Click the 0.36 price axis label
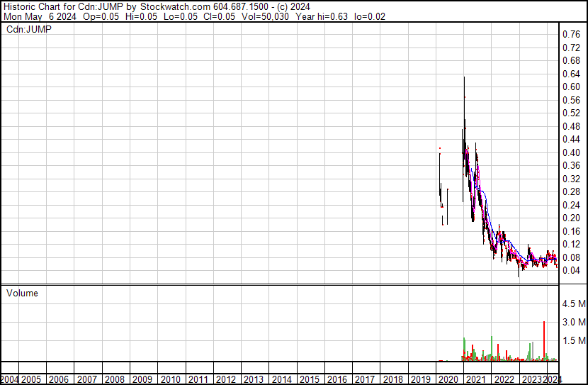The height and width of the screenshot is (385, 588). (x=572, y=165)
